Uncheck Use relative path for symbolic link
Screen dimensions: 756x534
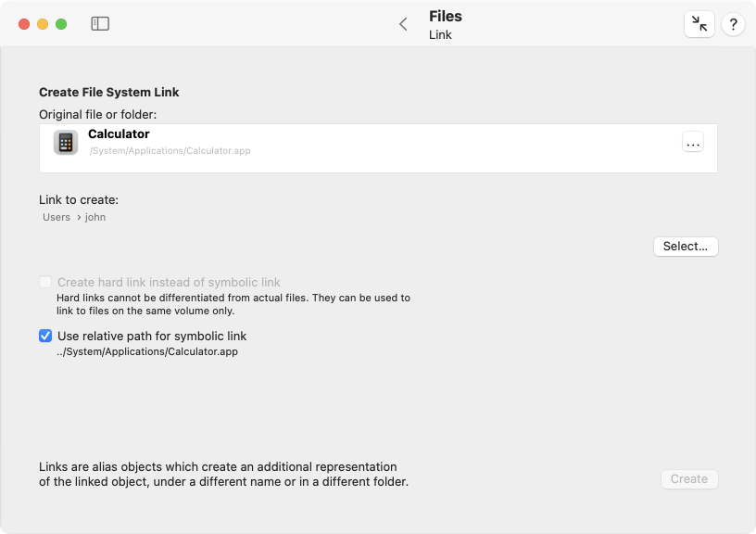(45, 336)
